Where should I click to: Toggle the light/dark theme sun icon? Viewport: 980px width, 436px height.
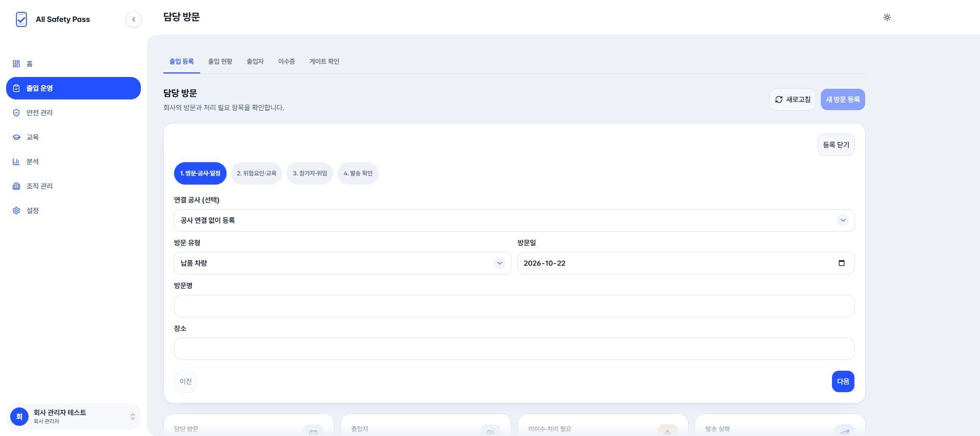pos(887,17)
